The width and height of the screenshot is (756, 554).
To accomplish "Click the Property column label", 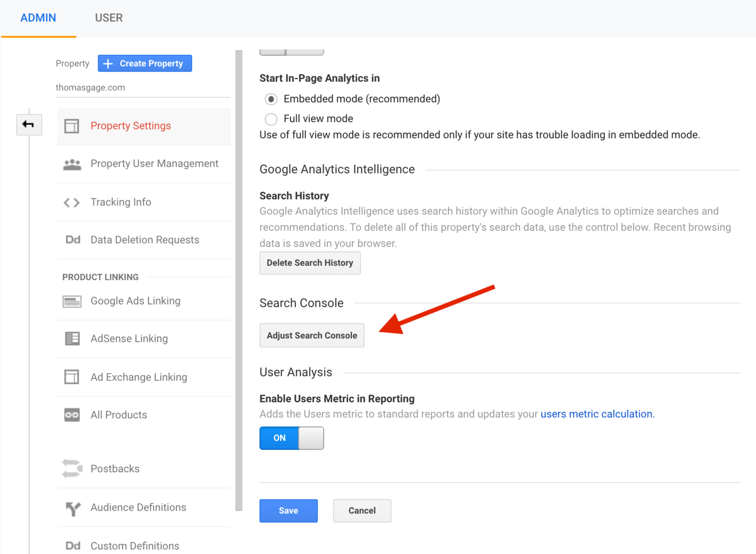I will [73, 64].
